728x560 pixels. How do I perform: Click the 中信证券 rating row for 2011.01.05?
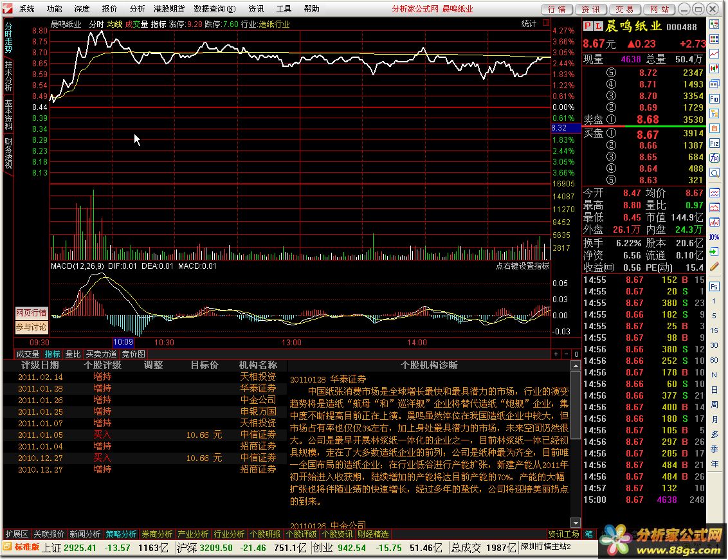click(146, 435)
